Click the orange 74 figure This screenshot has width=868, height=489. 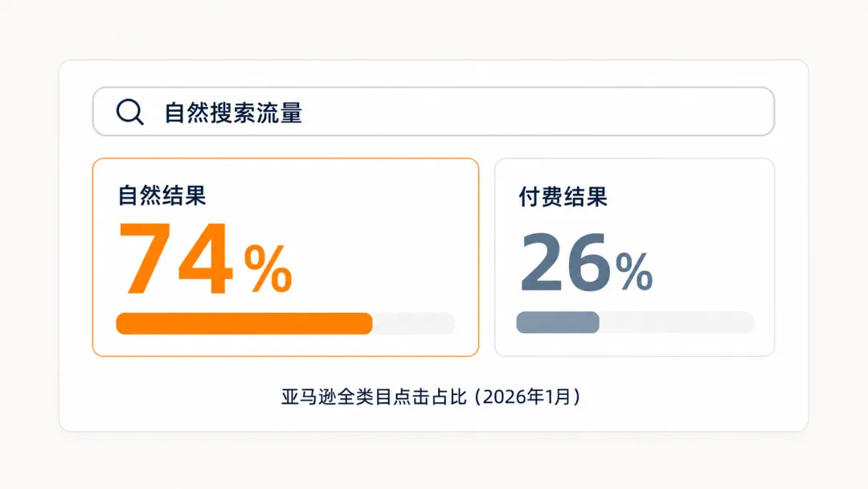[175, 258]
